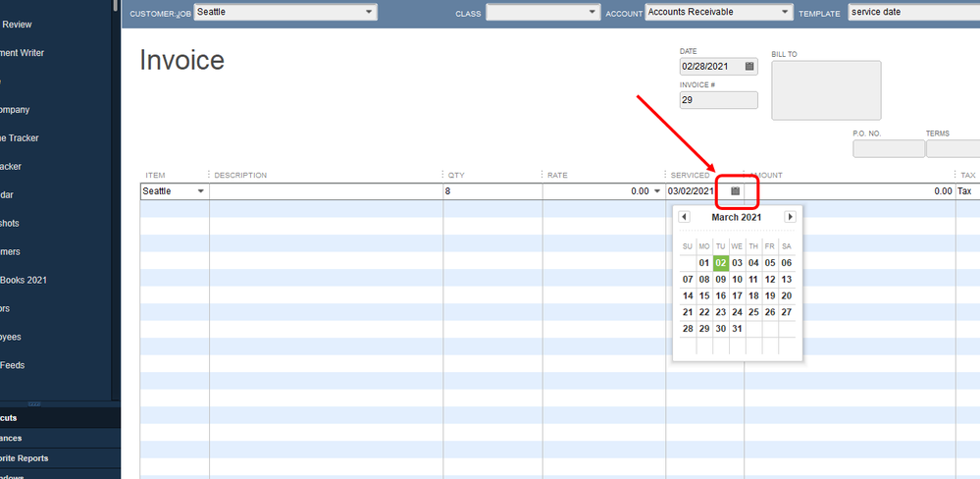Click the March 2021 calendar header
Image resolution: width=980 pixels, height=479 pixels.
click(737, 218)
